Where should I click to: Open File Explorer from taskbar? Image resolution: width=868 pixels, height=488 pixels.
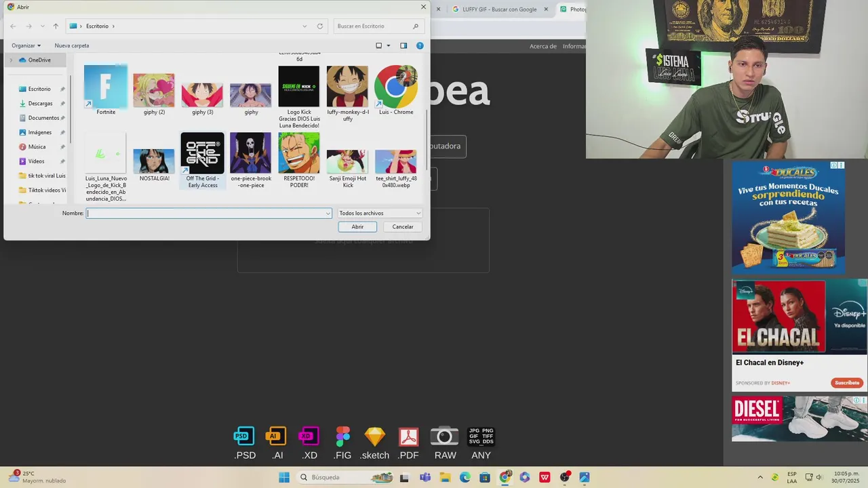pyautogui.click(x=445, y=477)
